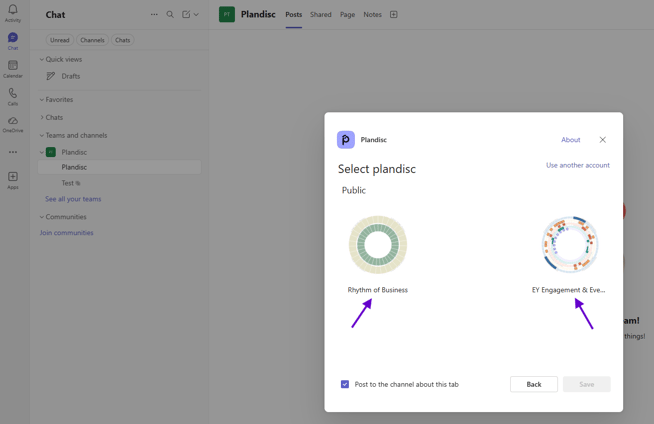Click the Plandisc PT team avatar in header
654x424 pixels.
coord(227,15)
